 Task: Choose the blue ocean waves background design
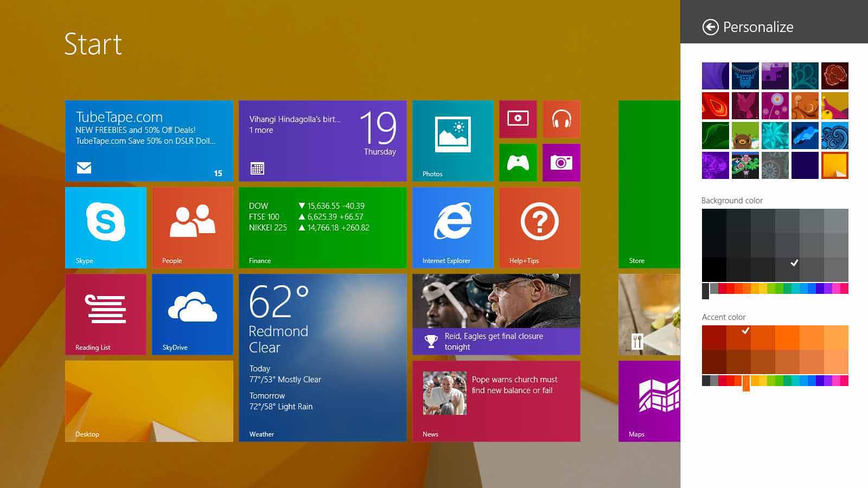click(x=835, y=136)
